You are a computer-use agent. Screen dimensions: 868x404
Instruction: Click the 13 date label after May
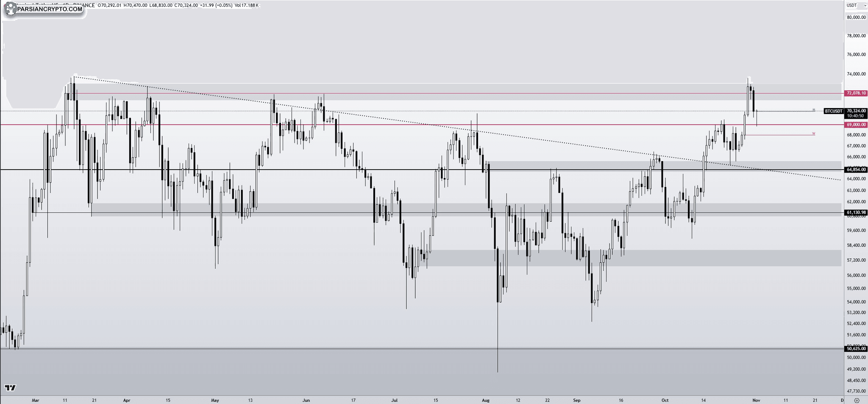click(x=250, y=400)
